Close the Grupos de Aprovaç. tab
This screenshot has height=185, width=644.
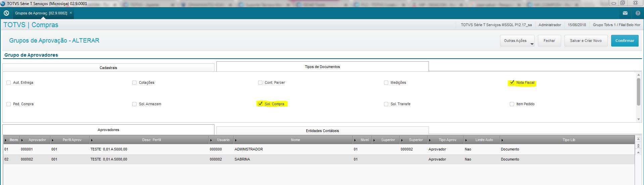pyautogui.click(x=71, y=13)
